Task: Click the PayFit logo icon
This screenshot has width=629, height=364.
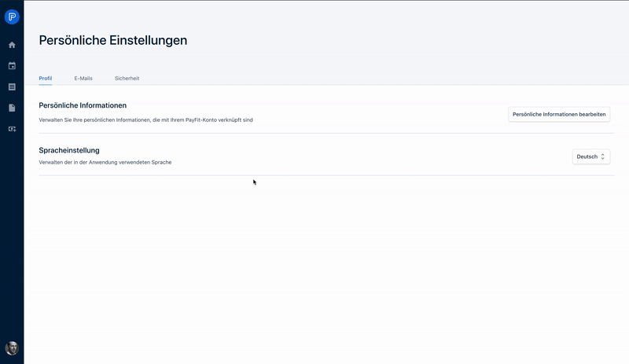Action: [12, 17]
